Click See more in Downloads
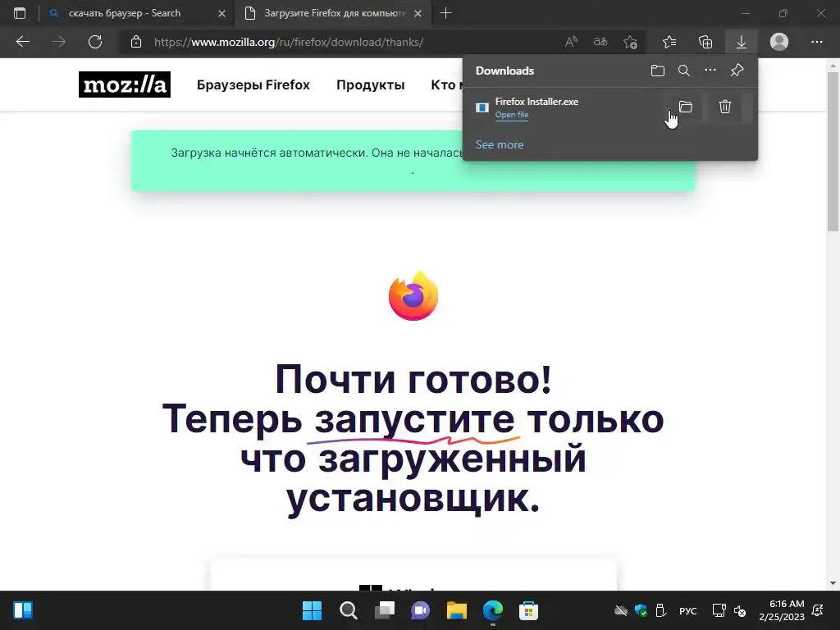Image resolution: width=840 pixels, height=630 pixels. tap(500, 144)
